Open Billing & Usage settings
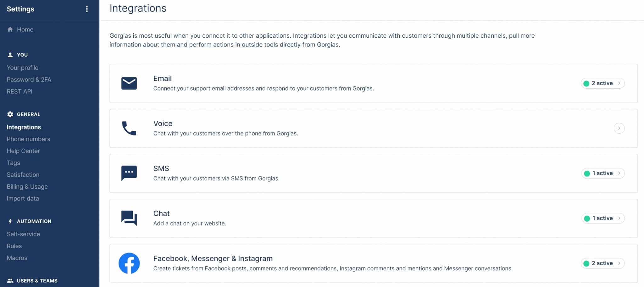This screenshot has height=287, width=644. 27,186
